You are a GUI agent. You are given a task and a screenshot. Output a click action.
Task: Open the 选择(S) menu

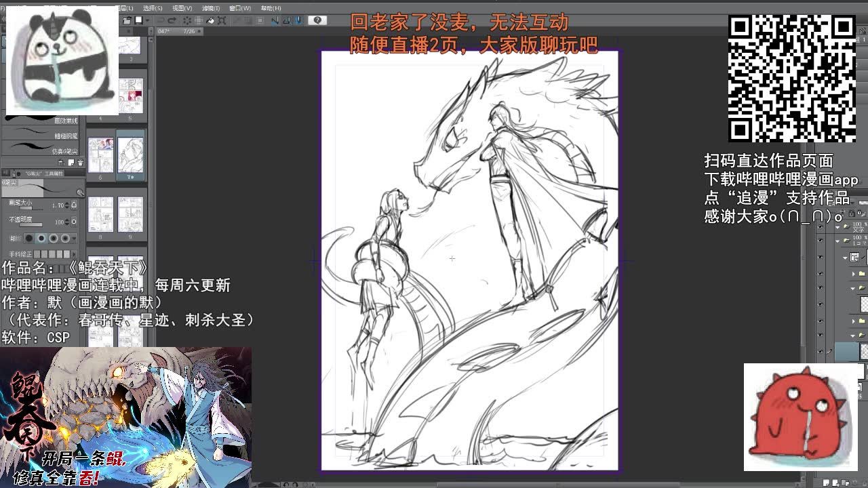tap(153, 8)
